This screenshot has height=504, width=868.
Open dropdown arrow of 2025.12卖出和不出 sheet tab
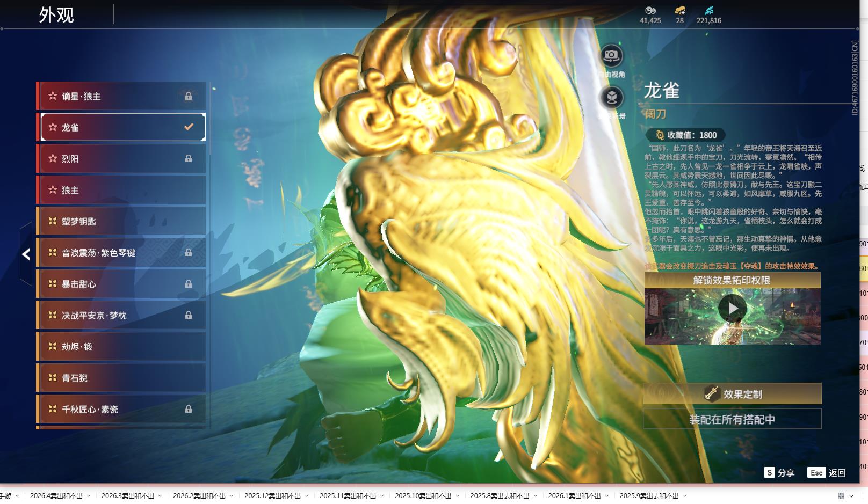(307, 496)
